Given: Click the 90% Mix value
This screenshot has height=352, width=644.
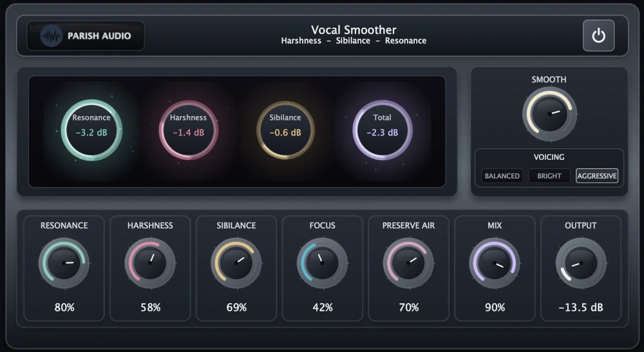Looking at the screenshot, I should tap(495, 308).
